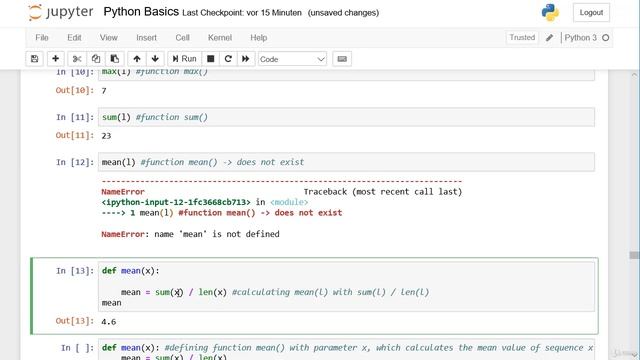This screenshot has width=640, height=360.
Task: Click into cell 11 sum(l) code
Action: click(x=346, y=117)
